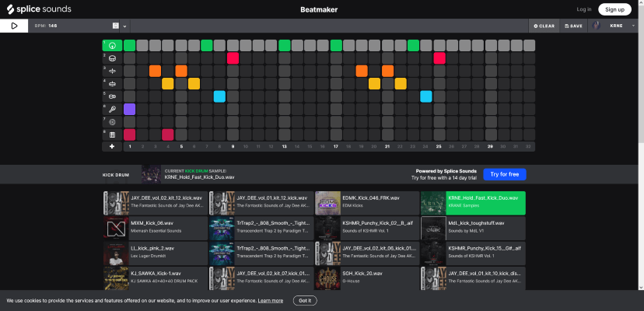Toggle yellow track 4 pad at step 22
644x311 pixels.
point(401,84)
